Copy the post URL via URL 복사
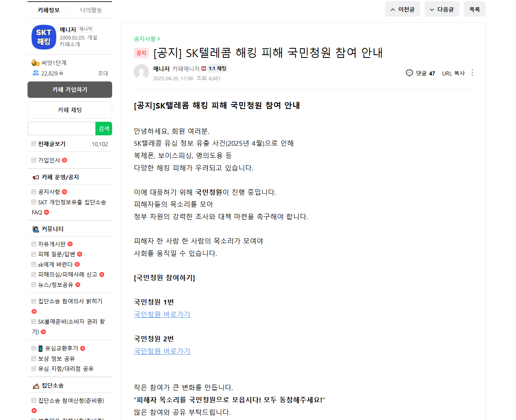 [x=453, y=73]
